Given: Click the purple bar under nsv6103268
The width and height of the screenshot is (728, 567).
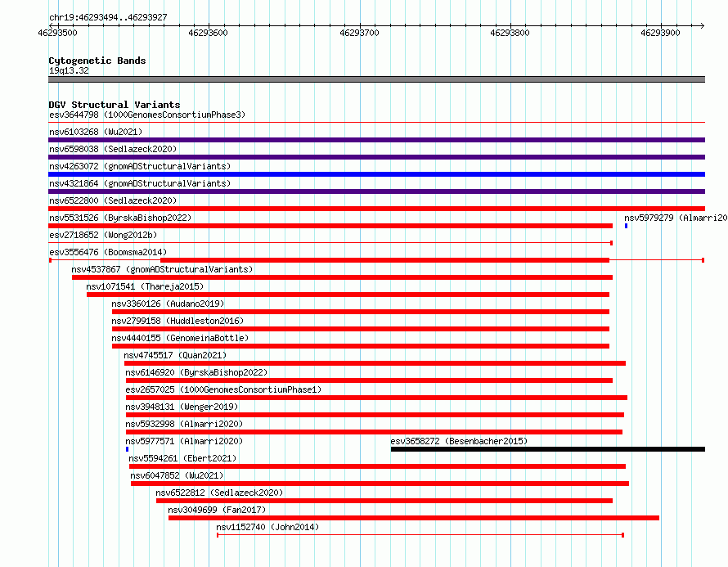Looking at the screenshot, I should (x=376, y=140).
